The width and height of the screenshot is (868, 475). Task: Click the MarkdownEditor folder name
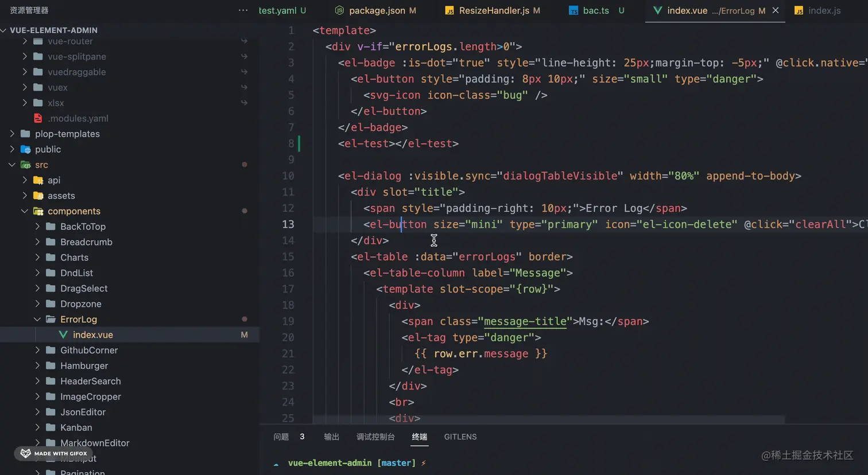(x=95, y=443)
